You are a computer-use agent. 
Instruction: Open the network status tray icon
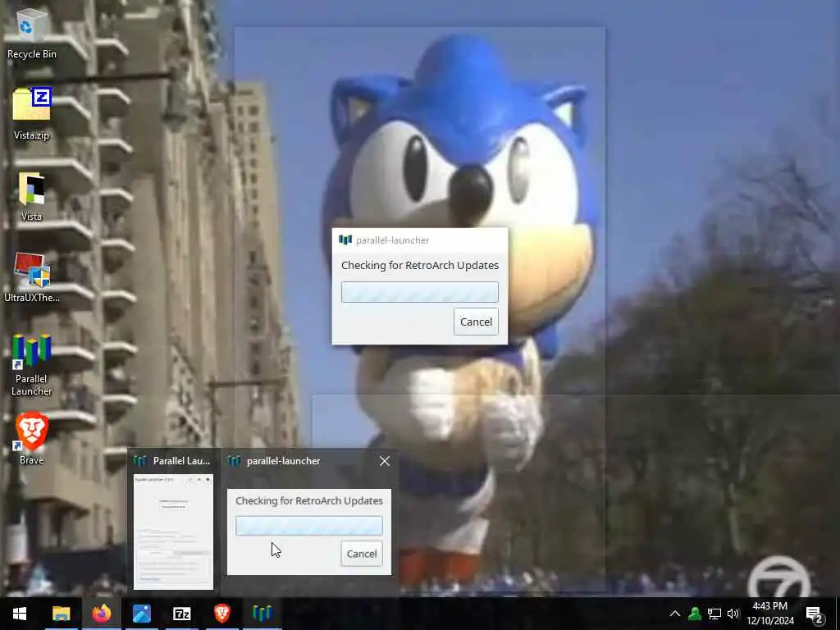714,614
